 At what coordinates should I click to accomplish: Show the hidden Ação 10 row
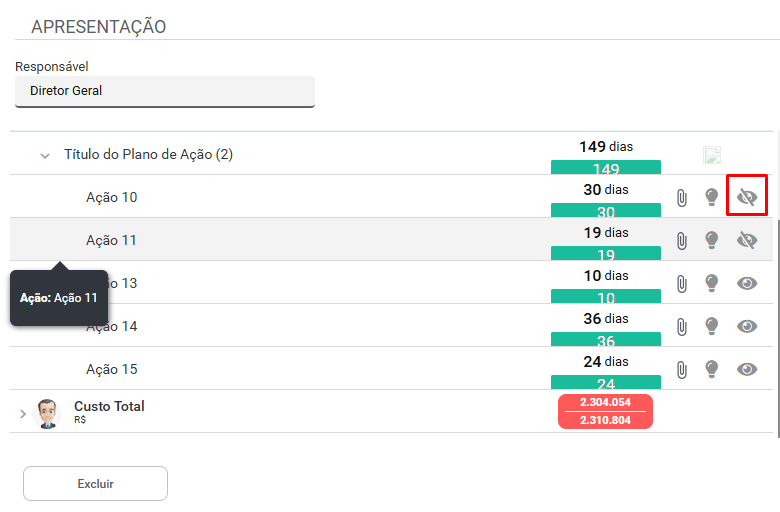(747, 198)
